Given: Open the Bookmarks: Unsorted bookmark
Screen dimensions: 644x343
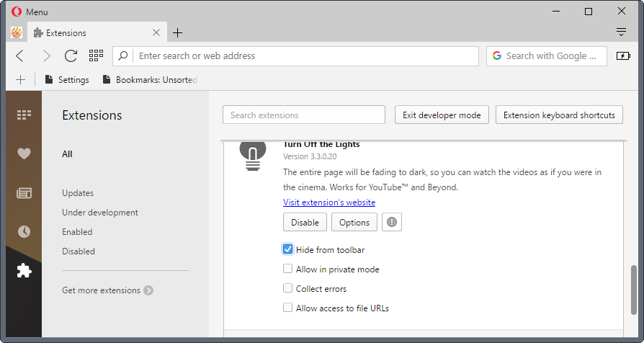Looking at the screenshot, I should 150,80.
